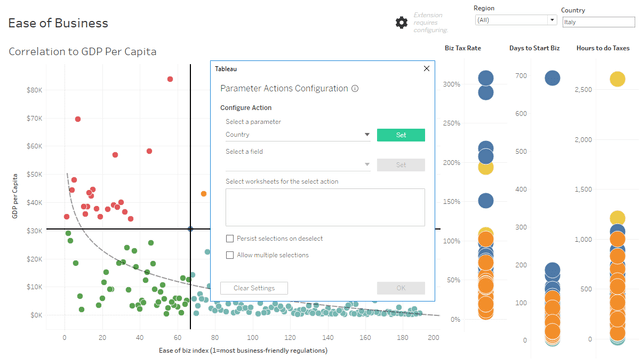Click the info icon beside Parameter Actions Configuration
Viewport: 640px width, 363px height.
[355, 88]
